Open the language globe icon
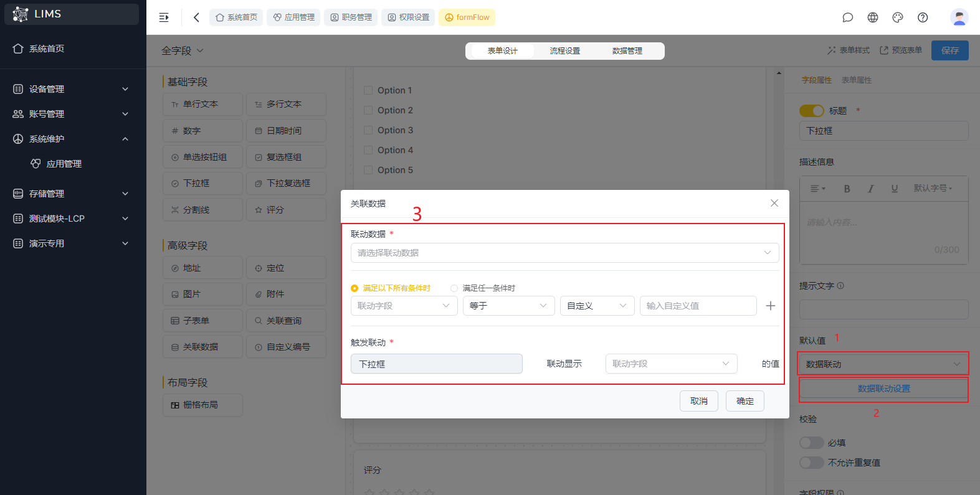The height and width of the screenshot is (495, 980). click(x=873, y=17)
